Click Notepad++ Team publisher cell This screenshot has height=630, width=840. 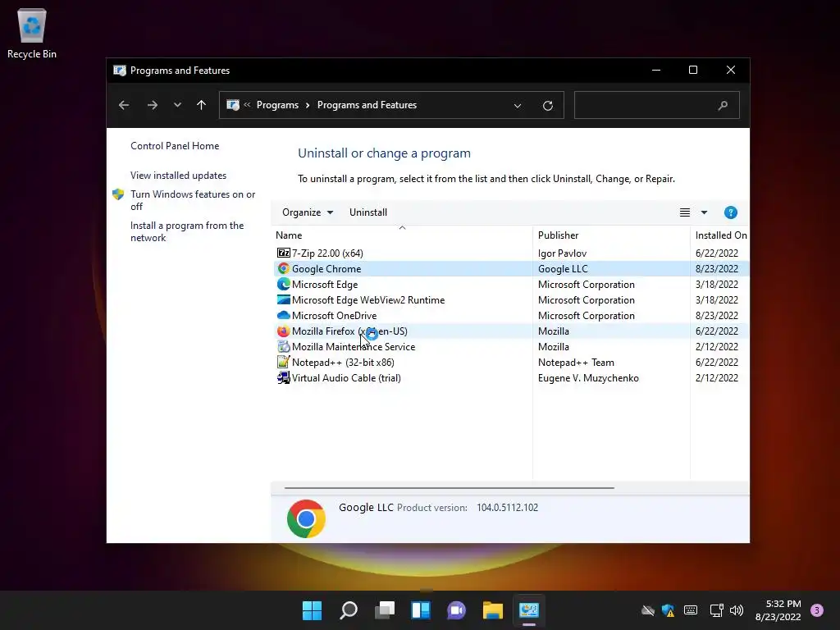point(576,362)
